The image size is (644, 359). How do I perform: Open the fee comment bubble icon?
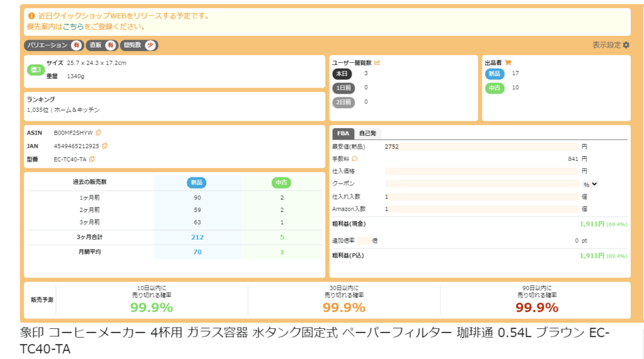coord(355,158)
